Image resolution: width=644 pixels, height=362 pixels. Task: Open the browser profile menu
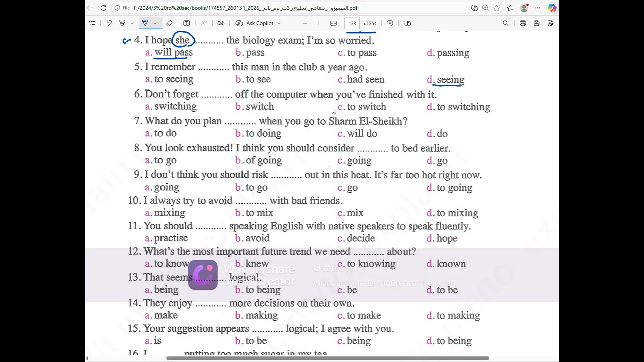[x=524, y=8]
